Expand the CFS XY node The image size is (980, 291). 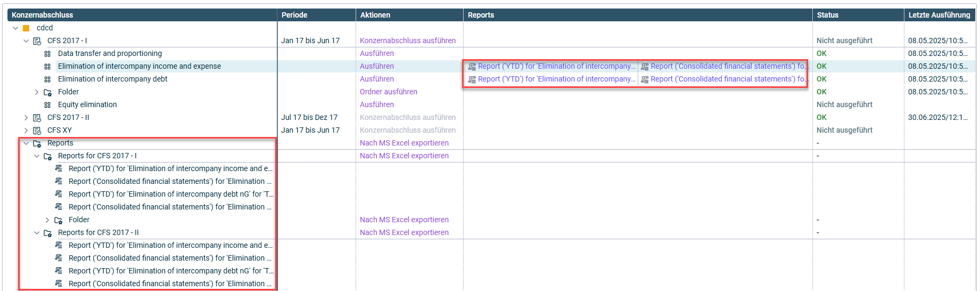[x=26, y=131]
